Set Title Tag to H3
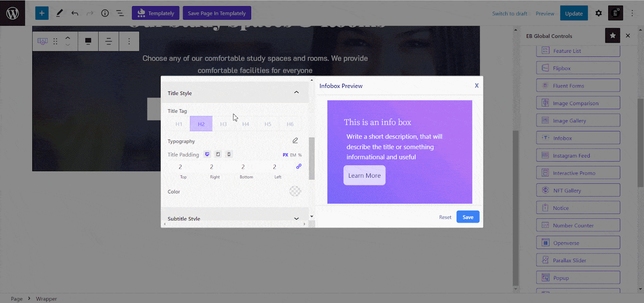Screen dimensions: 644x303 coord(223,124)
